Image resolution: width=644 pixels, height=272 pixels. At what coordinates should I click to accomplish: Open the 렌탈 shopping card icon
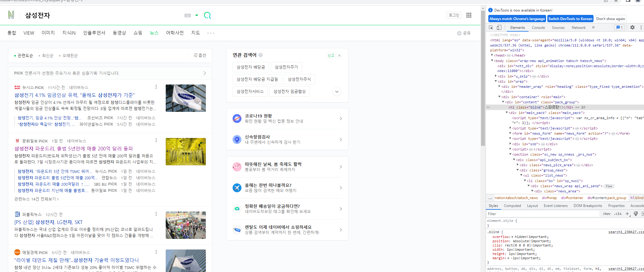237,230
